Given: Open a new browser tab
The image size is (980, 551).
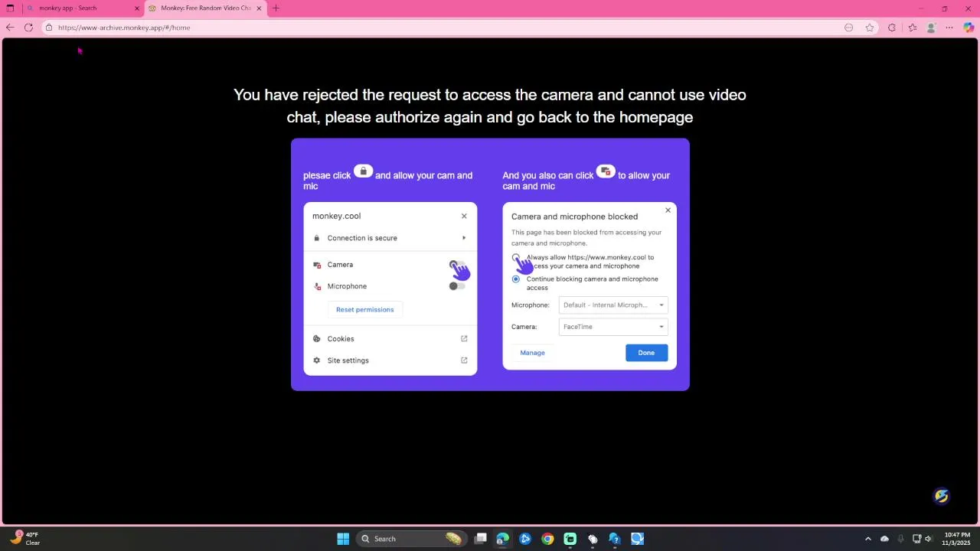Looking at the screenshot, I should [276, 8].
